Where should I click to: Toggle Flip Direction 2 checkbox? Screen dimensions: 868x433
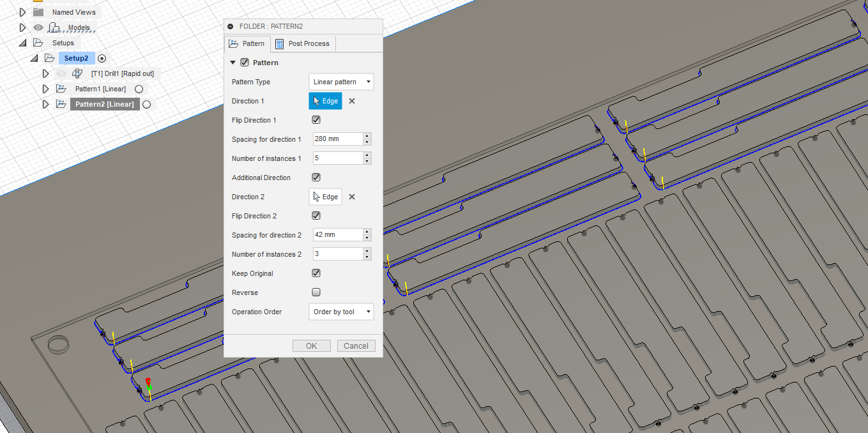(316, 216)
